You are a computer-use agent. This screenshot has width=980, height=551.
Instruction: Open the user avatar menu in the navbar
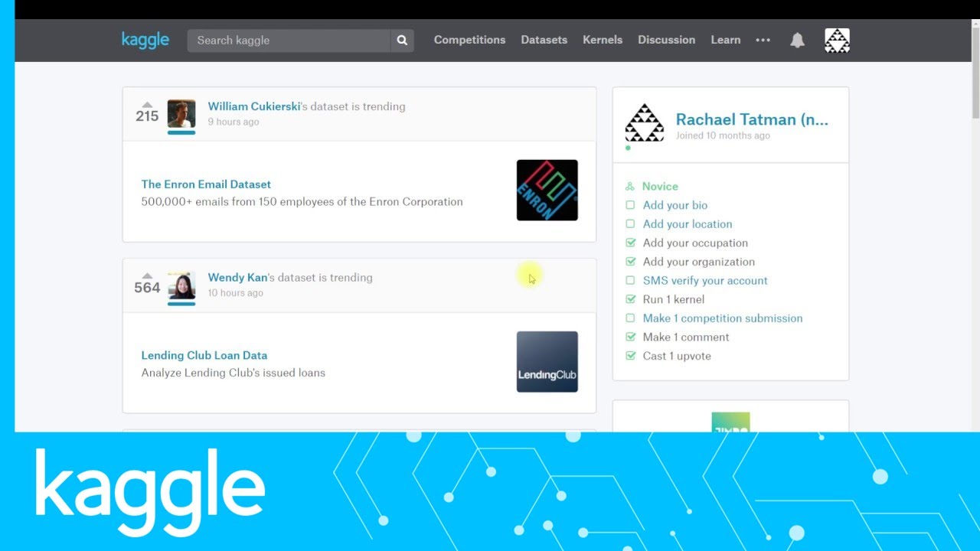(837, 41)
